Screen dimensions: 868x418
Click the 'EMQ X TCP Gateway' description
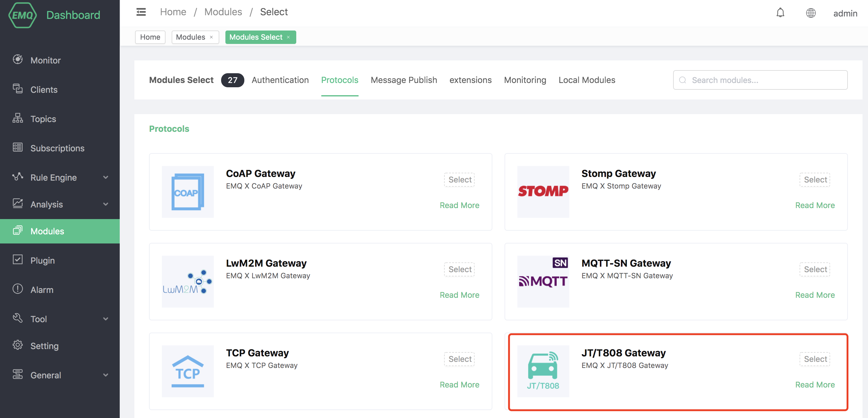tap(261, 366)
